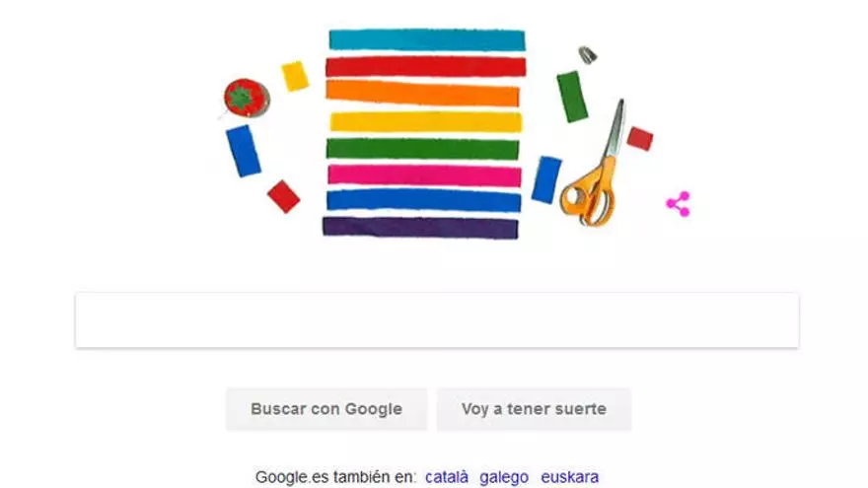
Task: Click the orange flag stripe
Action: pos(422,94)
